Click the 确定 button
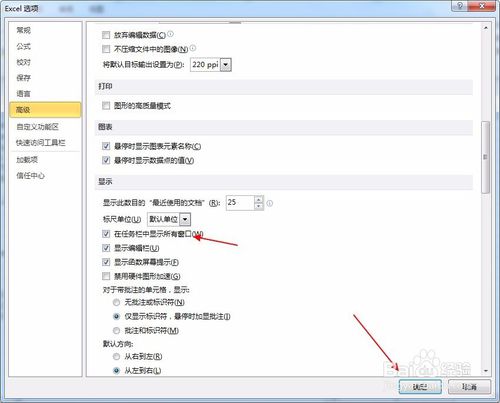This screenshot has width=500, height=403. (x=420, y=387)
